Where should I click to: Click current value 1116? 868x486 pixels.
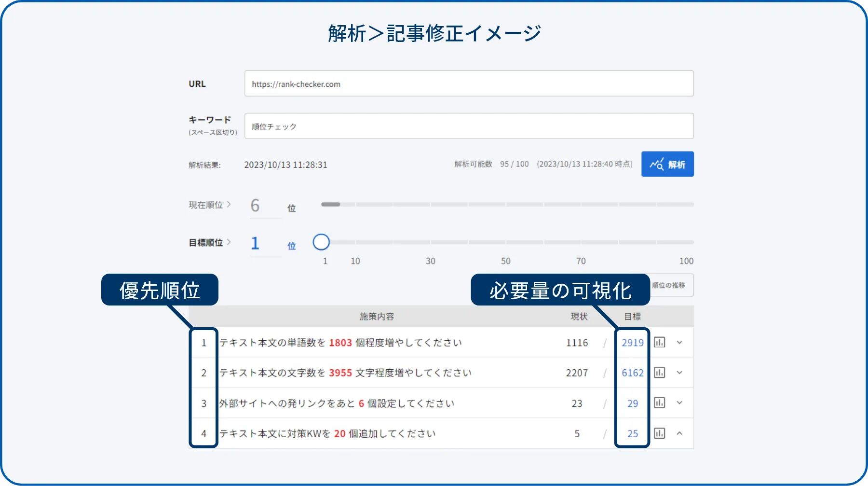[x=577, y=343]
